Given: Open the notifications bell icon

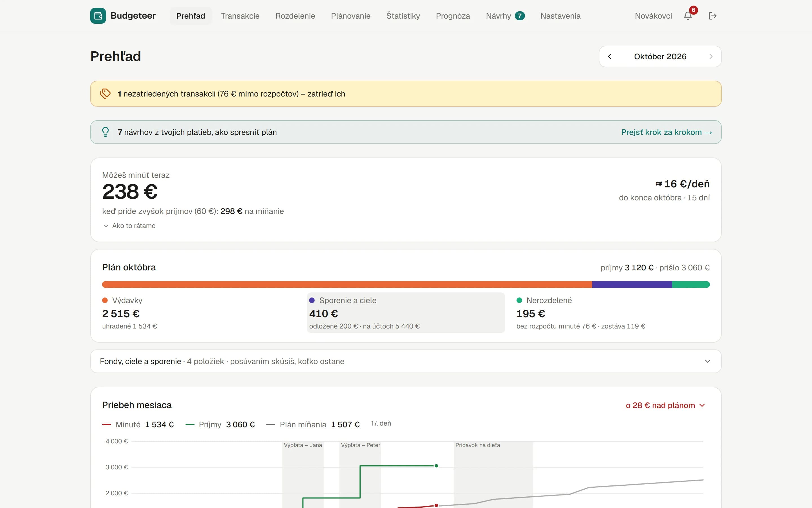Looking at the screenshot, I should tap(688, 16).
